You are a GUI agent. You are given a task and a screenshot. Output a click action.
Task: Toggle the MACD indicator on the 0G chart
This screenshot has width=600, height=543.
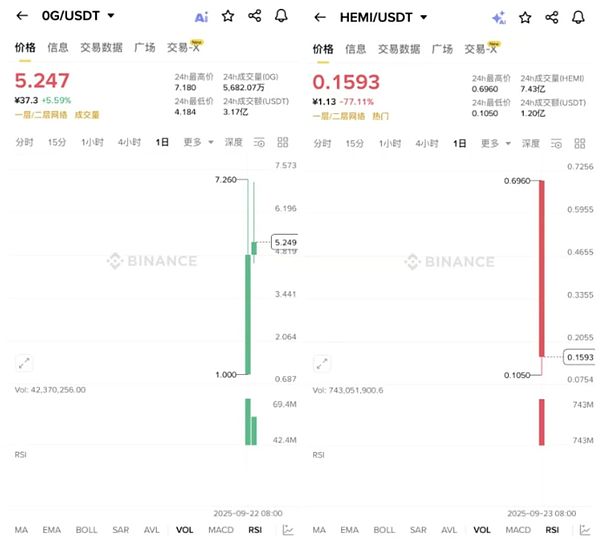pos(222,529)
